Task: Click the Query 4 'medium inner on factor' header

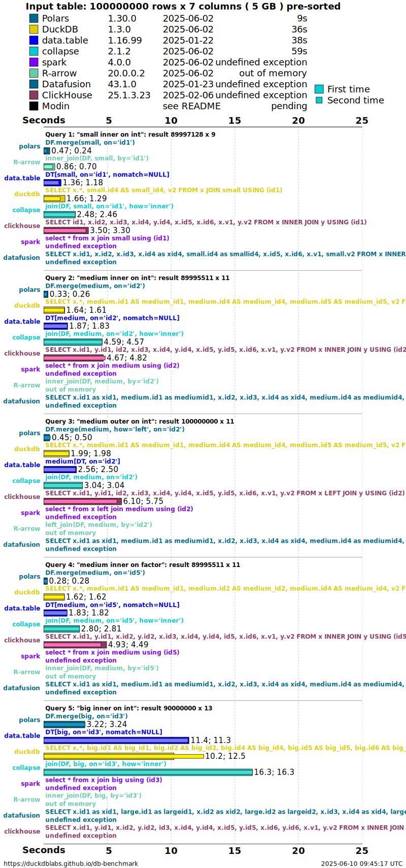Action: [143, 564]
